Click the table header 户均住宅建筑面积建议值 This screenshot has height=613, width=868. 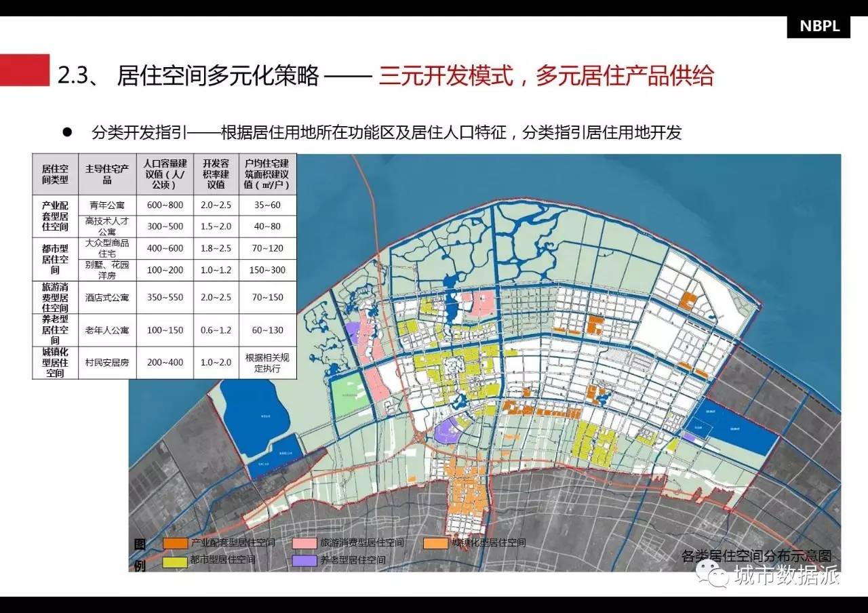(267, 175)
